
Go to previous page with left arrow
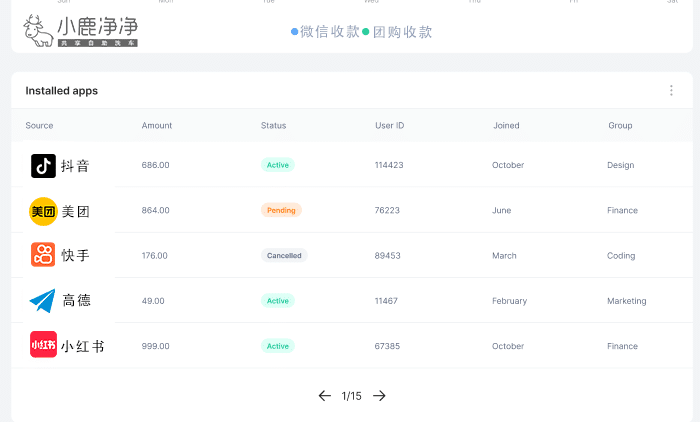[x=324, y=396]
